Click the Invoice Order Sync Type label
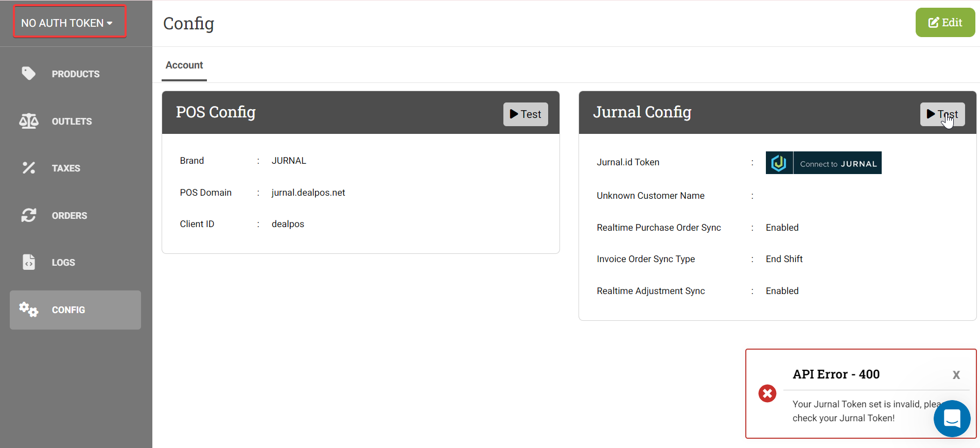 tap(646, 259)
